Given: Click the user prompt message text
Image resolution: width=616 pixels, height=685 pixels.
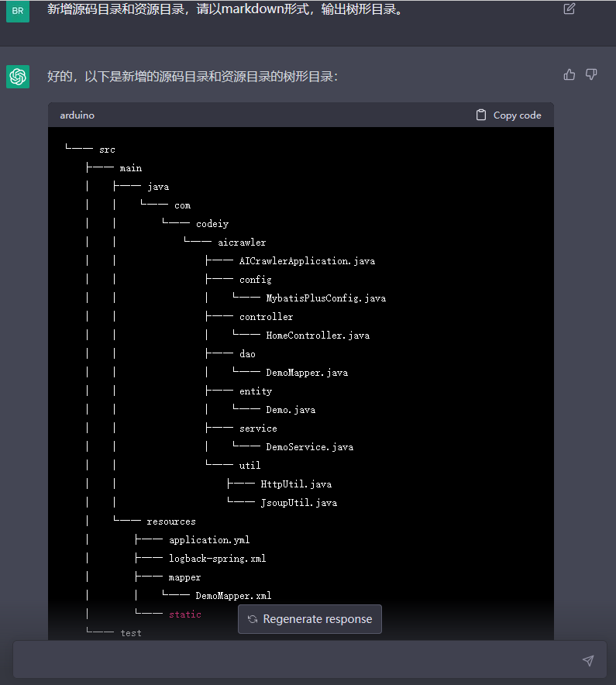Looking at the screenshot, I should [225, 9].
